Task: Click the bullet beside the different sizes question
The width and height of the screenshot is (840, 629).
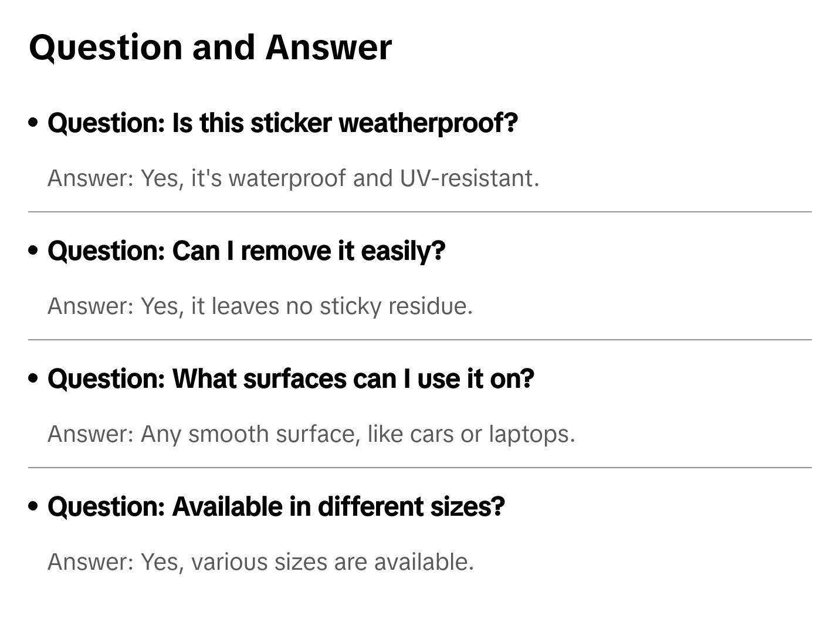Action: click(33, 506)
